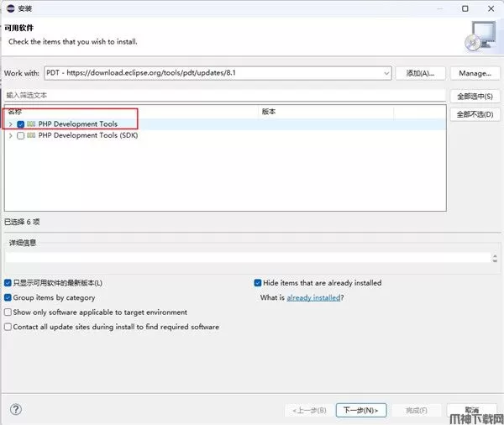
Task: Click the 输入筛选文本 filter text field
Action: pyautogui.click(x=225, y=96)
